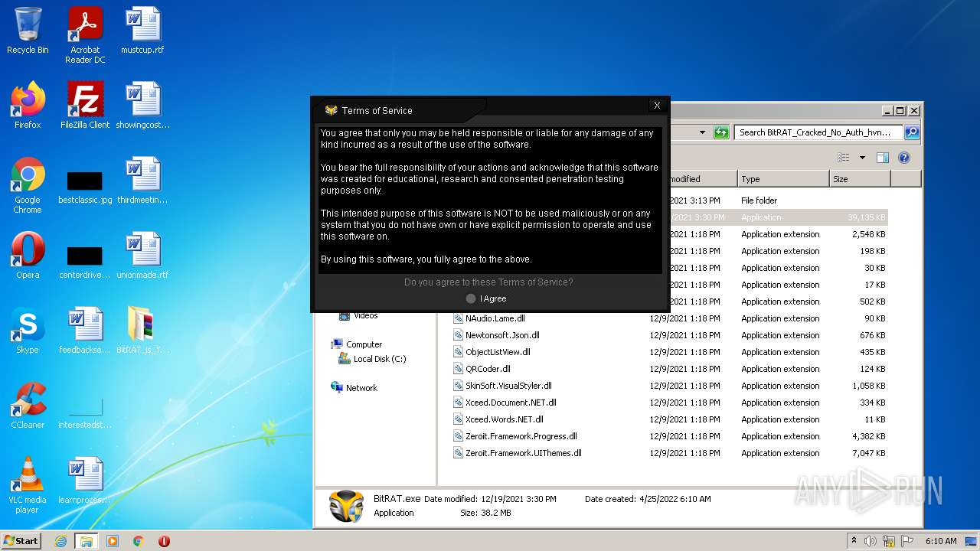Open the Skype desktop shortcut

coord(28,331)
